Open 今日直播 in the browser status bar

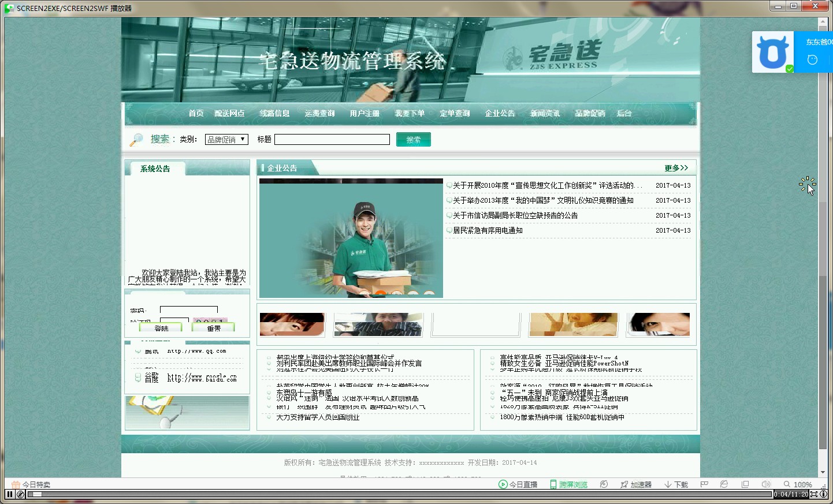[518, 484]
